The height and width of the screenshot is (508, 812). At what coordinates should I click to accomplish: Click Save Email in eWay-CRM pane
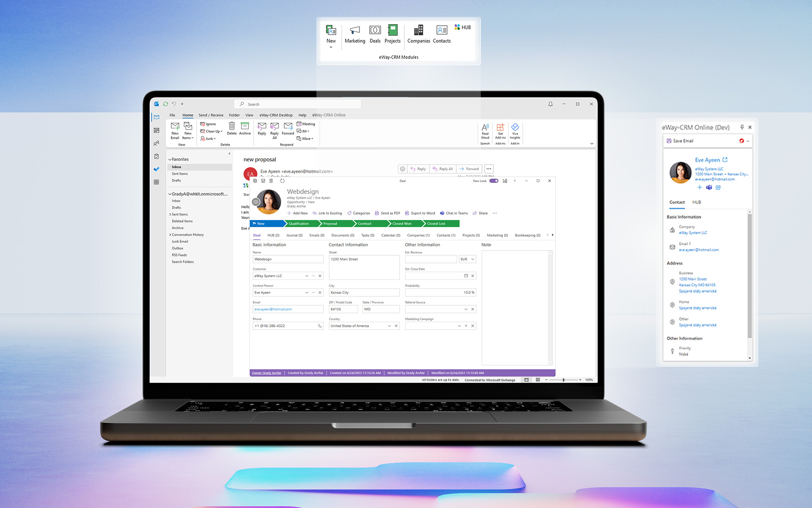coord(680,141)
